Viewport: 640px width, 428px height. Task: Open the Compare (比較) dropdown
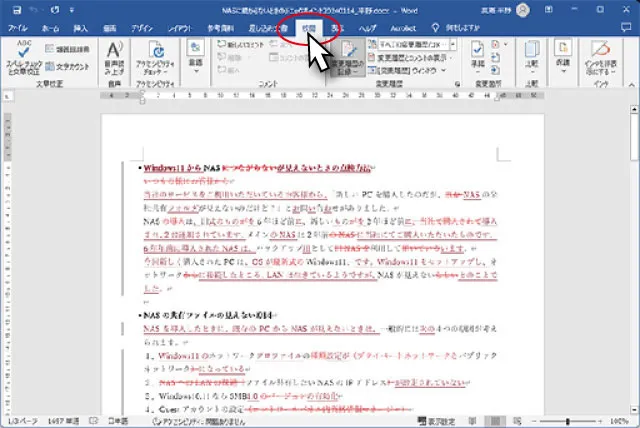point(532,58)
